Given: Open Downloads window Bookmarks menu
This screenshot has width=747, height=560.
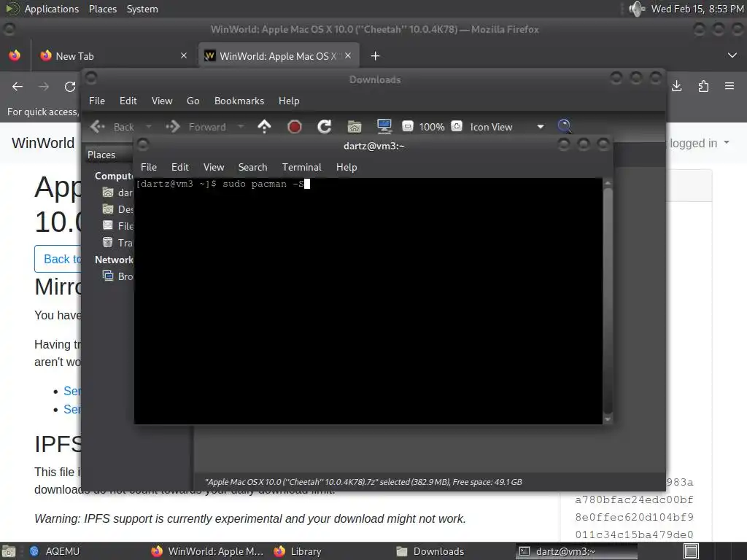Looking at the screenshot, I should coord(239,101).
